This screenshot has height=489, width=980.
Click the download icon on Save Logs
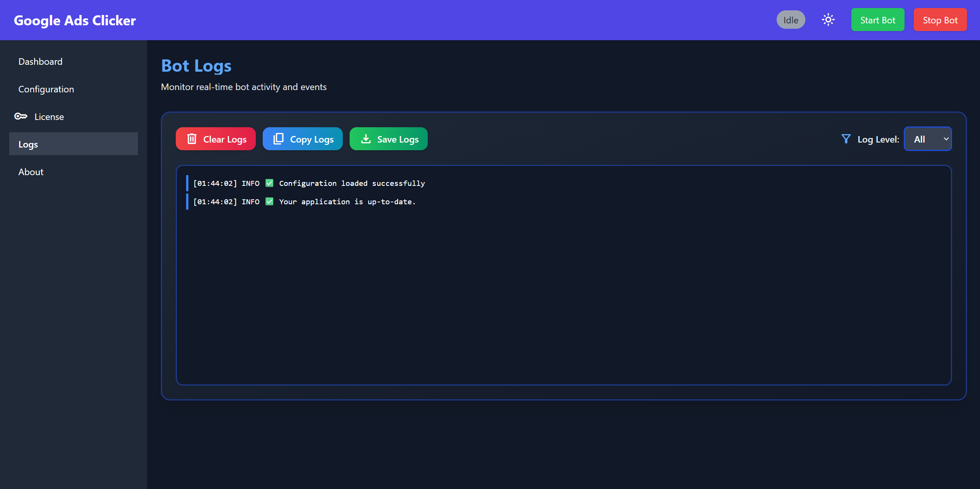(x=365, y=139)
